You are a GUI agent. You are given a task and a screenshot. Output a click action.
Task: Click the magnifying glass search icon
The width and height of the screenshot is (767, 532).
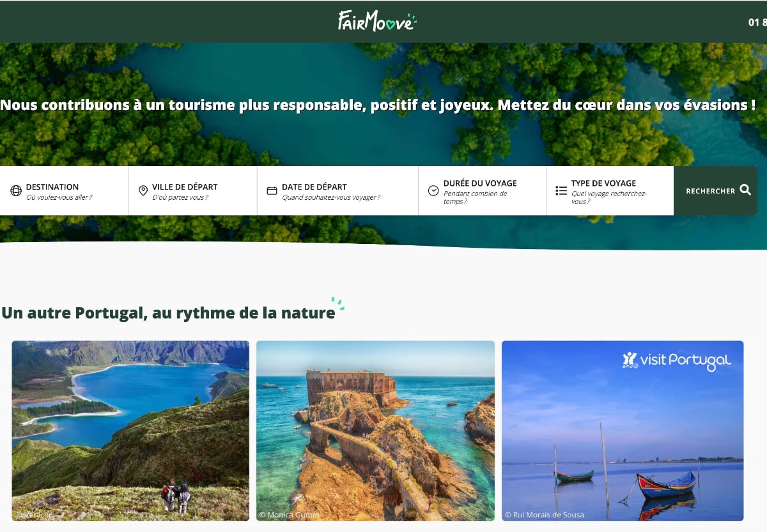pos(745,190)
